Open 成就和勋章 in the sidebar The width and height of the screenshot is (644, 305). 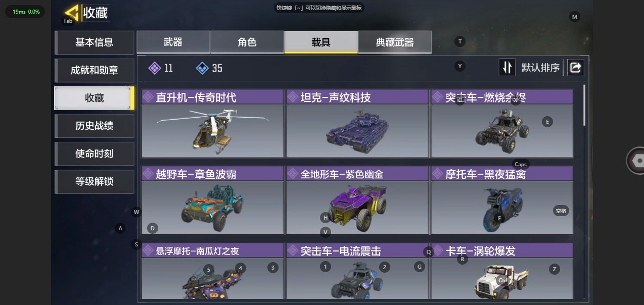94,70
